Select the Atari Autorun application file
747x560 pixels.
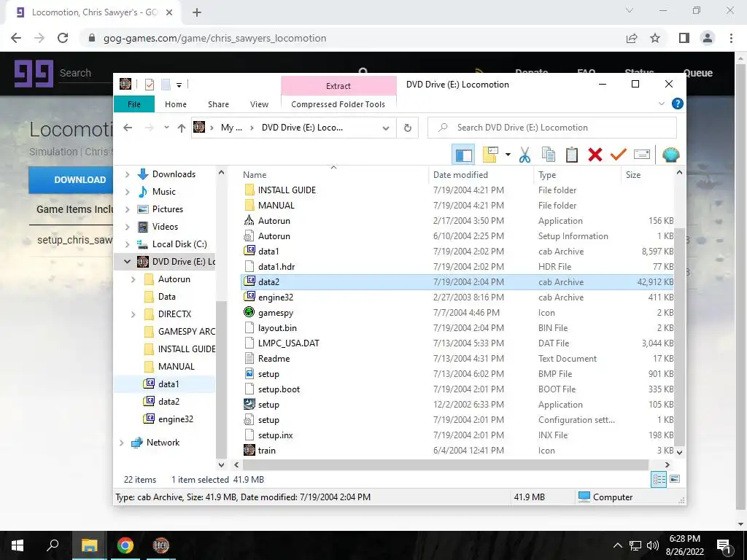tap(274, 220)
